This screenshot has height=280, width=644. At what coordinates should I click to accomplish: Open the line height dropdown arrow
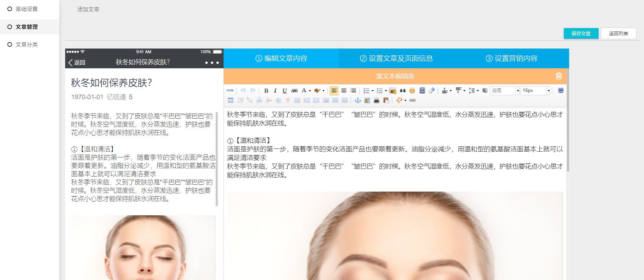point(478,91)
